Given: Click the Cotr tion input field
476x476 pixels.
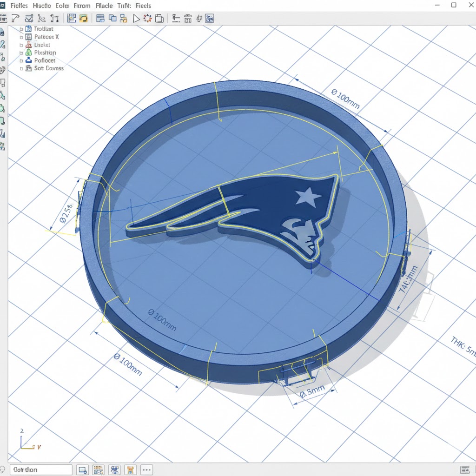Looking at the screenshot, I should point(41,469).
